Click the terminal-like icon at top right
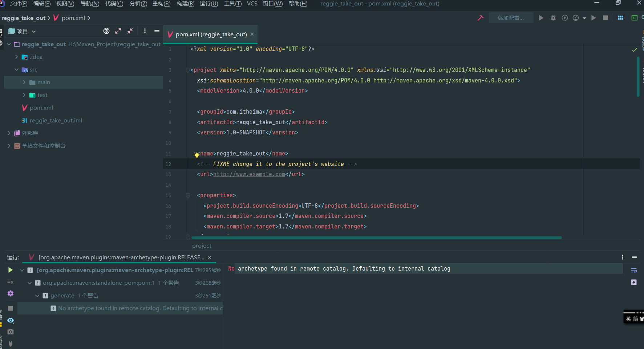The image size is (644, 349). pyautogui.click(x=635, y=18)
